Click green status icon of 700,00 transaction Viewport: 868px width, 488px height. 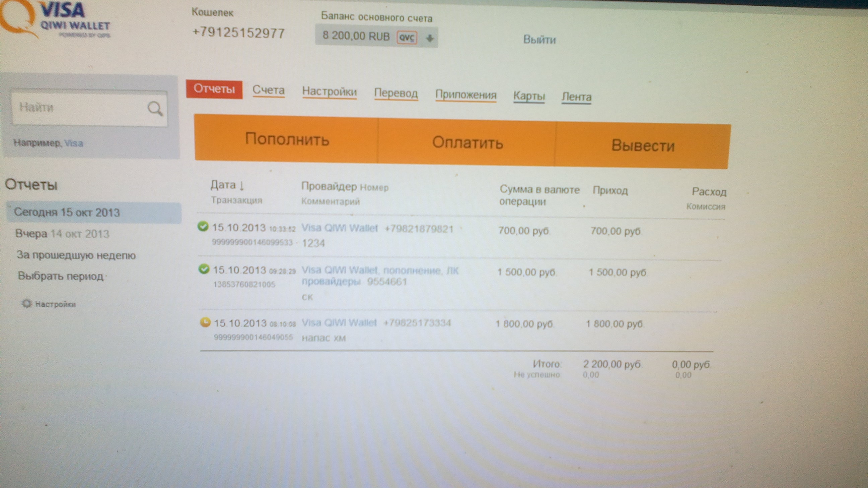click(203, 226)
